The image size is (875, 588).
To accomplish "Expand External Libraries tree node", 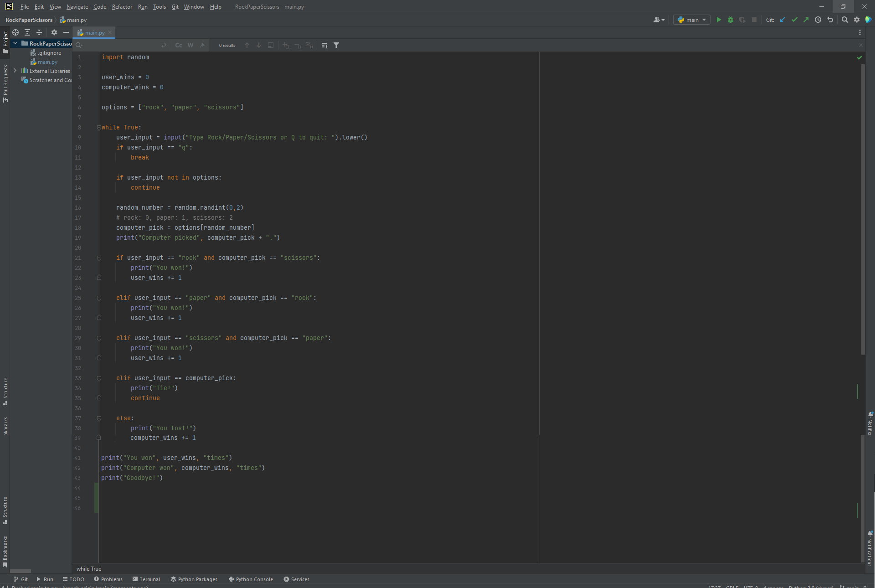I will coord(15,71).
